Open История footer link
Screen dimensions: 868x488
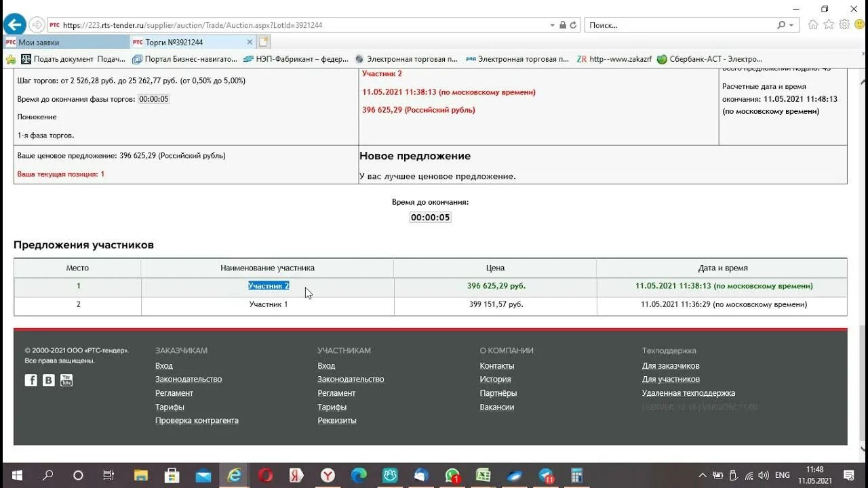(496, 379)
